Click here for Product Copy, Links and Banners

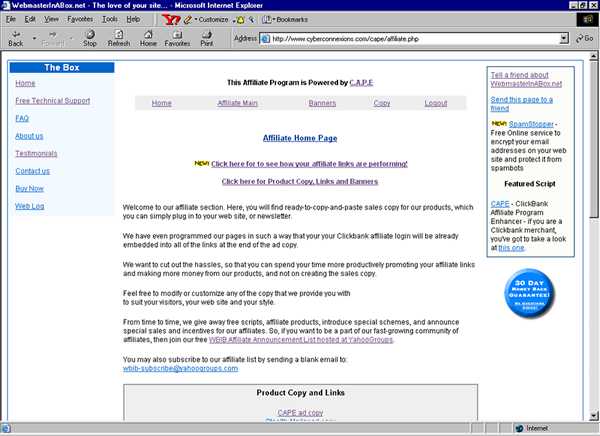pyautogui.click(x=300, y=181)
